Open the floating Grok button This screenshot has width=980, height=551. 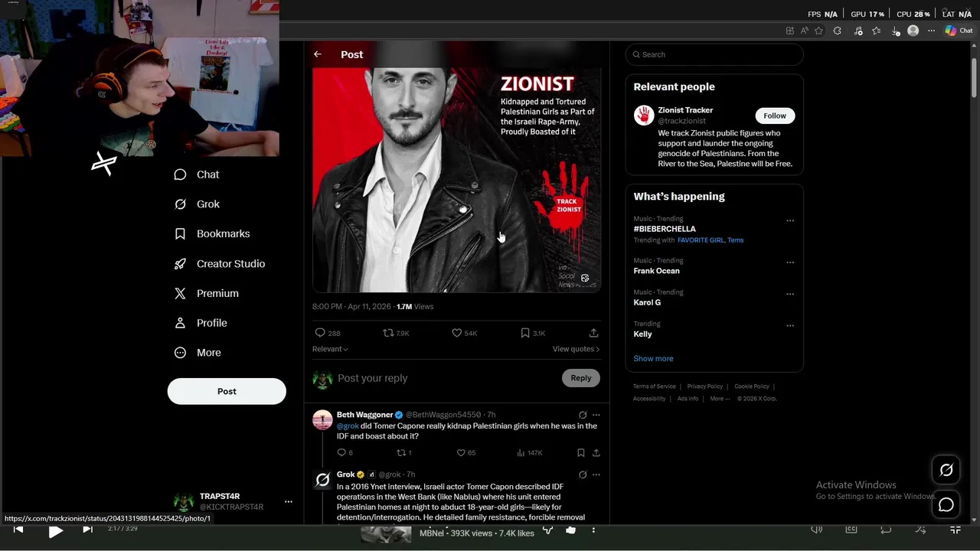tap(946, 471)
